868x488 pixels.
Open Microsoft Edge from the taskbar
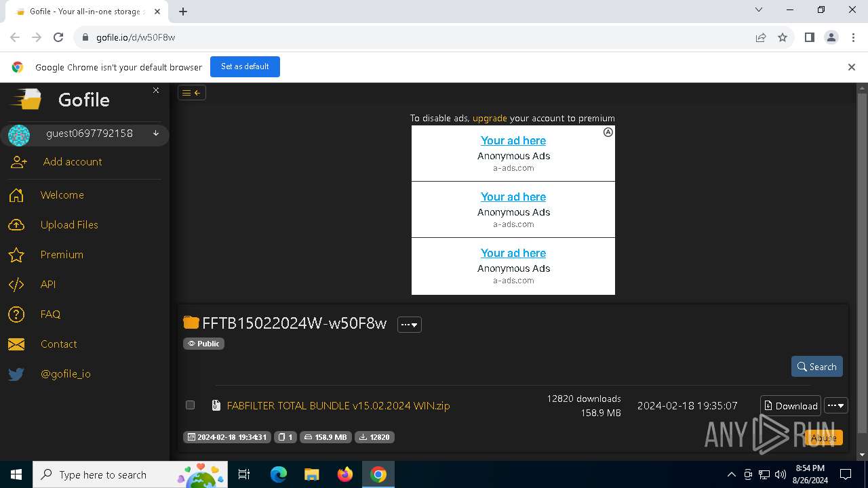pos(279,474)
